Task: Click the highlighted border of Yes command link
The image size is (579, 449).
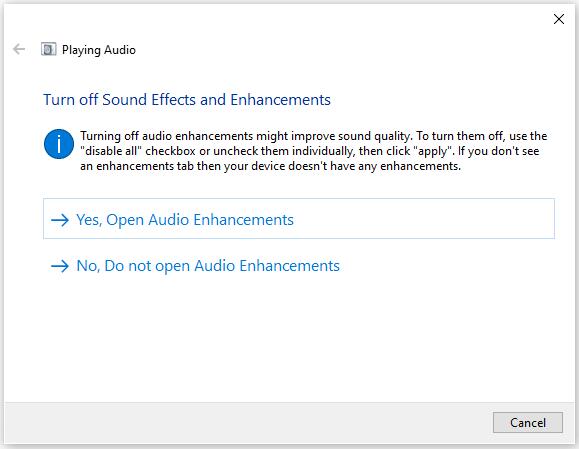Action: click(299, 199)
